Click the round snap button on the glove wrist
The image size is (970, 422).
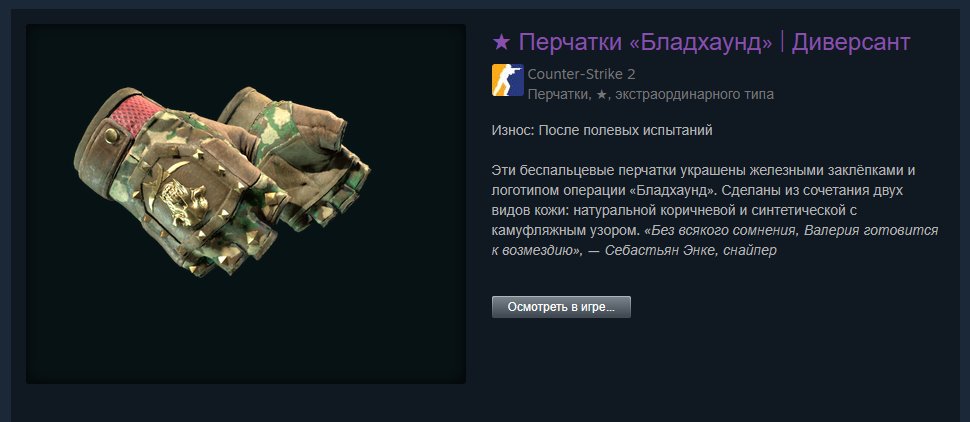(x=111, y=134)
